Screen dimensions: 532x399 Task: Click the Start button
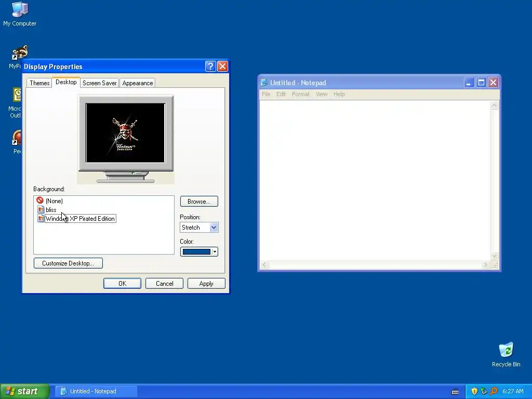(24, 391)
